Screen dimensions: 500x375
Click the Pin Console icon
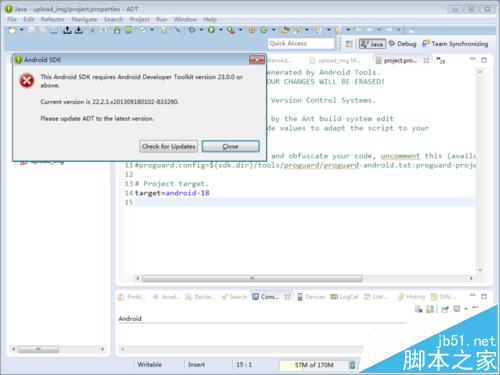445,309
